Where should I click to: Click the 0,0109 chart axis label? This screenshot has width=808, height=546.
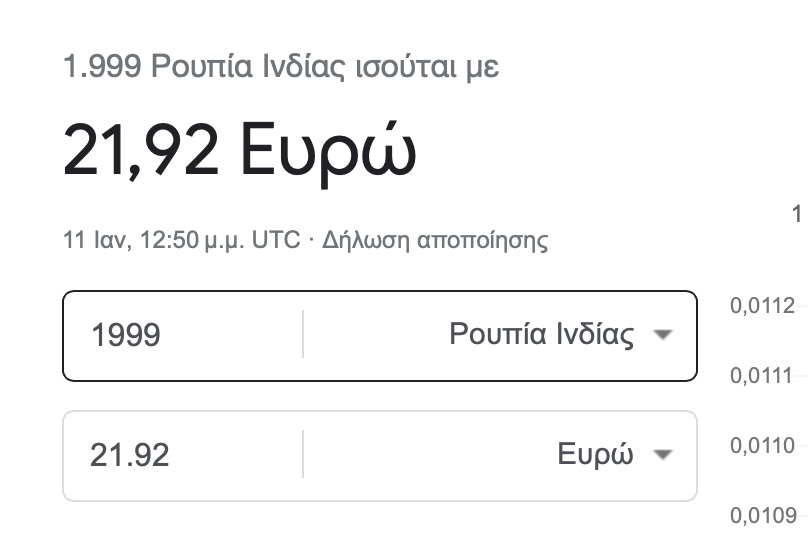click(x=763, y=515)
